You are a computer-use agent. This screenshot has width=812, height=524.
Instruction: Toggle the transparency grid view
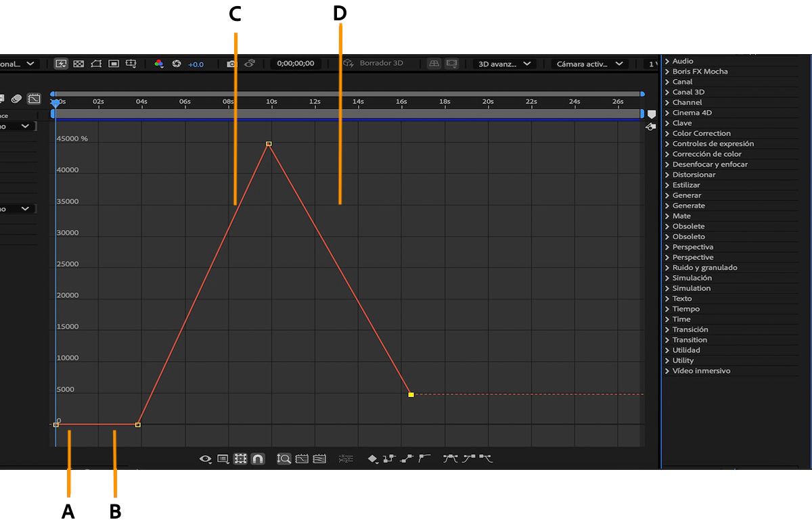(79, 64)
